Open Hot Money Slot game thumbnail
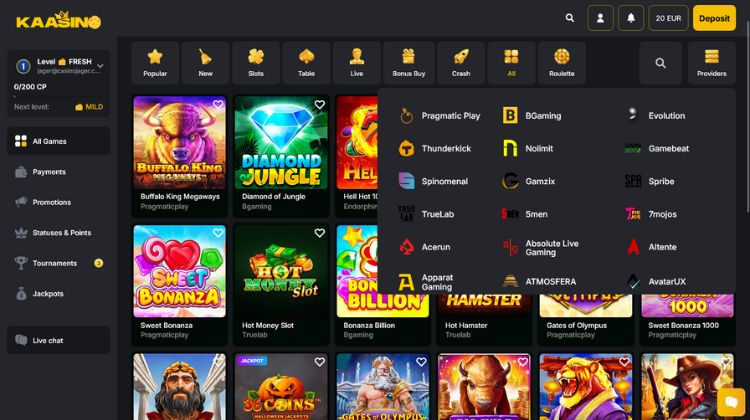750x420 pixels. pyautogui.click(x=281, y=271)
